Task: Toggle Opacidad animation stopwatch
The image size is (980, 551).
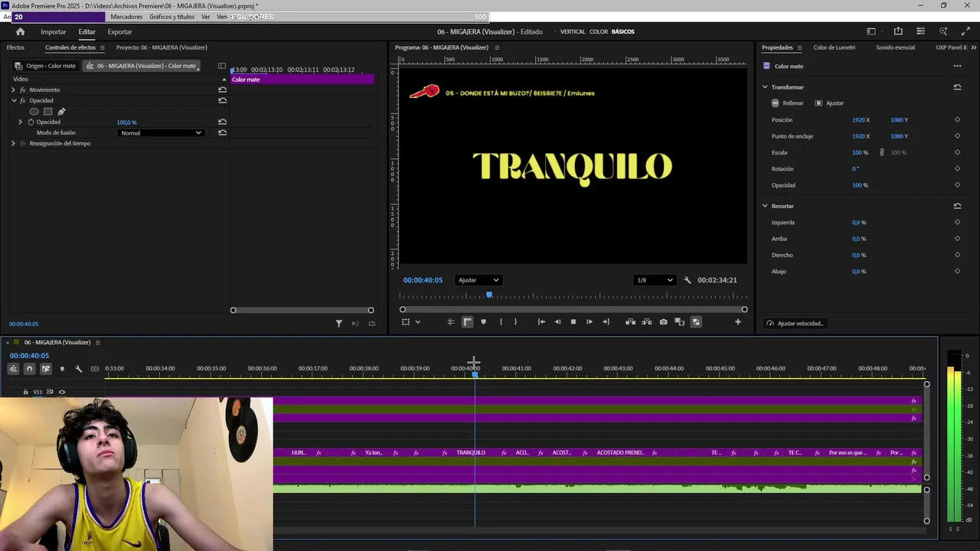Action: 31,122
